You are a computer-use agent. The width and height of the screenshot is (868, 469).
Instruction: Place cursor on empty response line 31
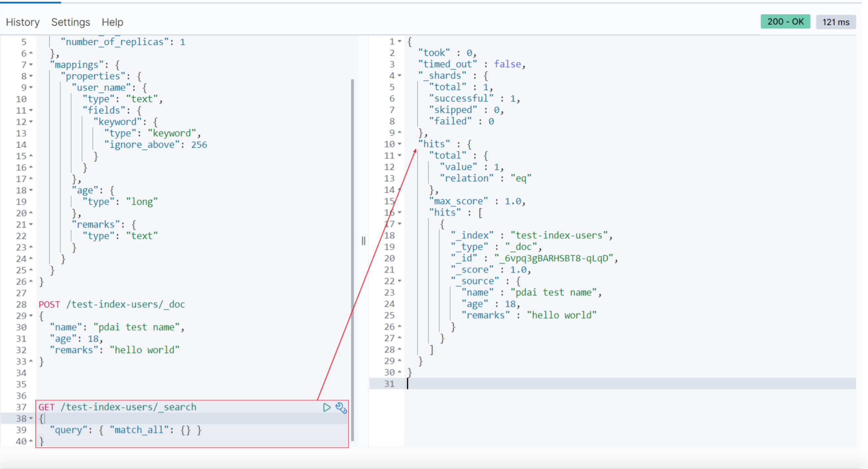click(630, 384)
